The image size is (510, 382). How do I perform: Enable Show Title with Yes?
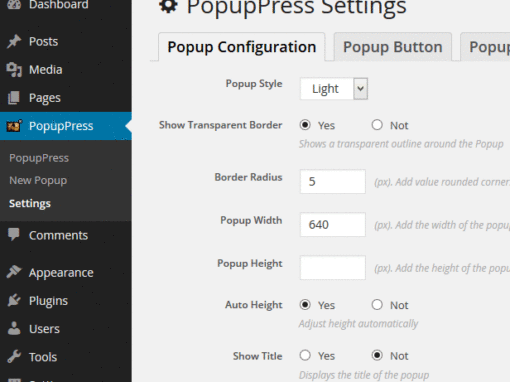[x=305, y=355]
